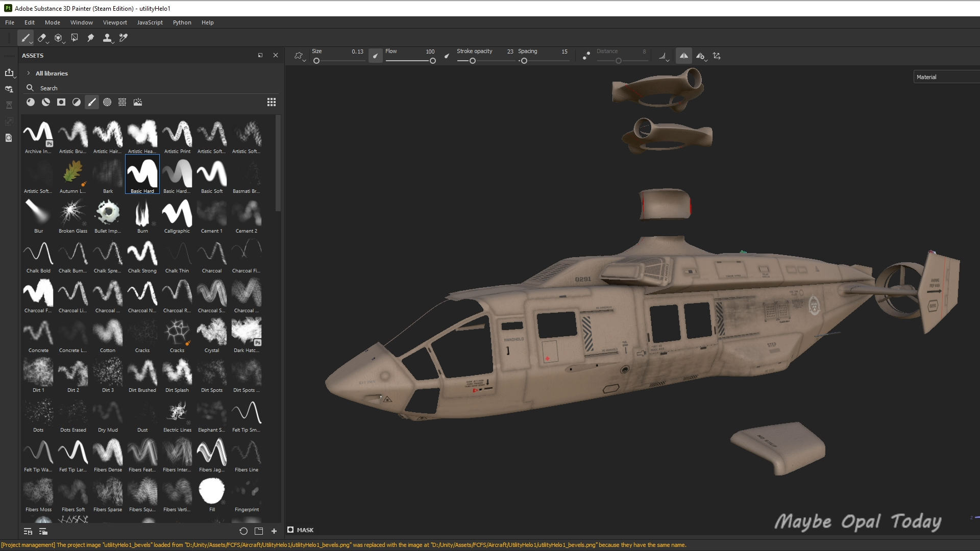The image size is (980, 551).
Task: Filter assets by environment maps icon
Action: point(138,102)
